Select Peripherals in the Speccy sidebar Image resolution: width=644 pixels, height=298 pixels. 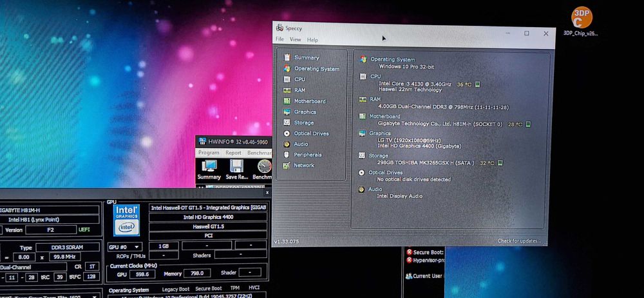pyautogui.click(x=308, y=155)
